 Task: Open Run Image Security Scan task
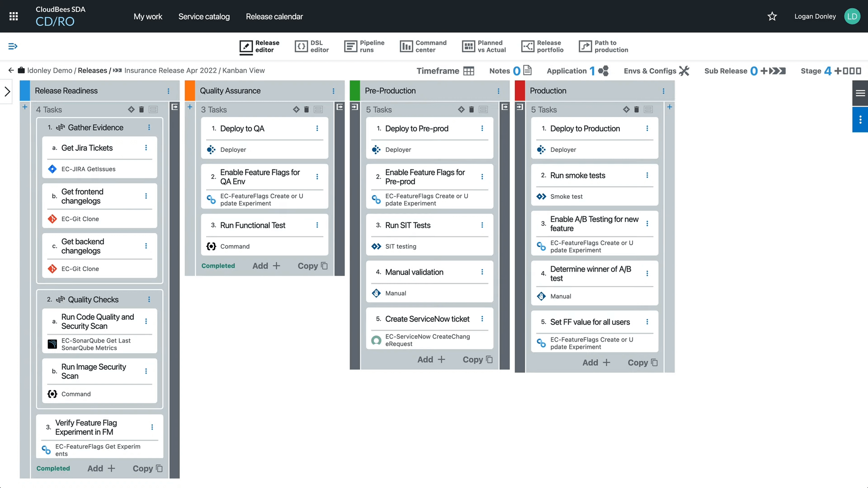click(x=94, y=371)
